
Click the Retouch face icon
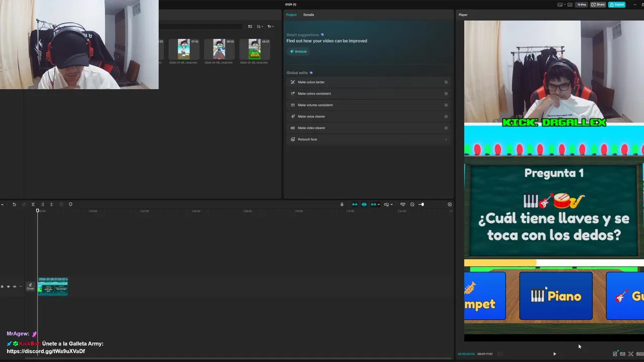coord(293,139)
